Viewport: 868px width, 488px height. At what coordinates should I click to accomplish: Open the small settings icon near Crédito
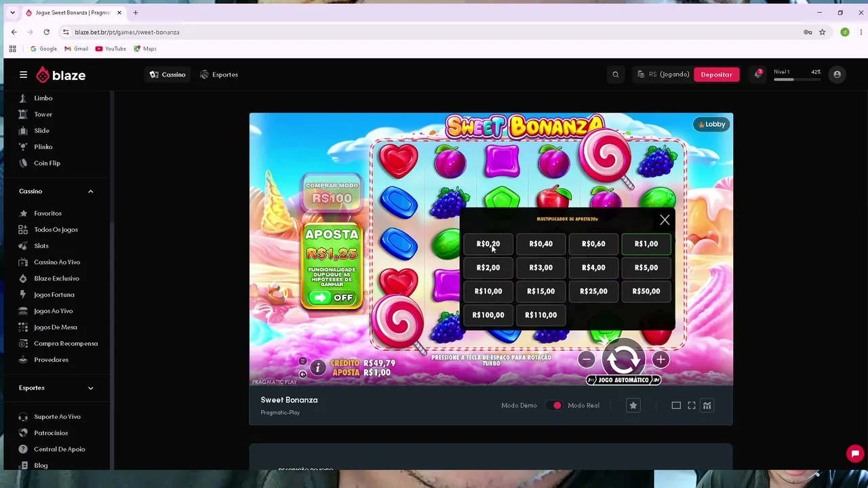[x=303, y=361]
